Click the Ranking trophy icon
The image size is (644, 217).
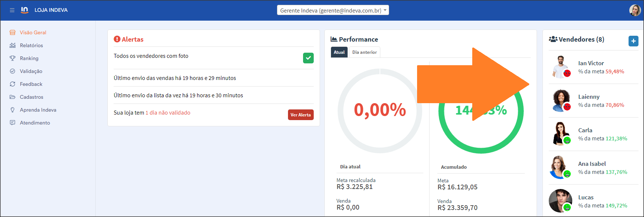tap(13, 58)
